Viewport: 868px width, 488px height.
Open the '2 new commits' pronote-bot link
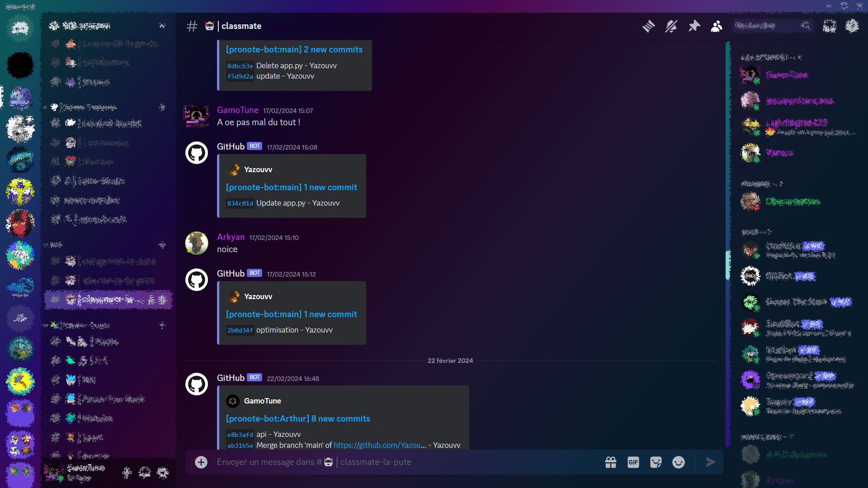[294, 49]
